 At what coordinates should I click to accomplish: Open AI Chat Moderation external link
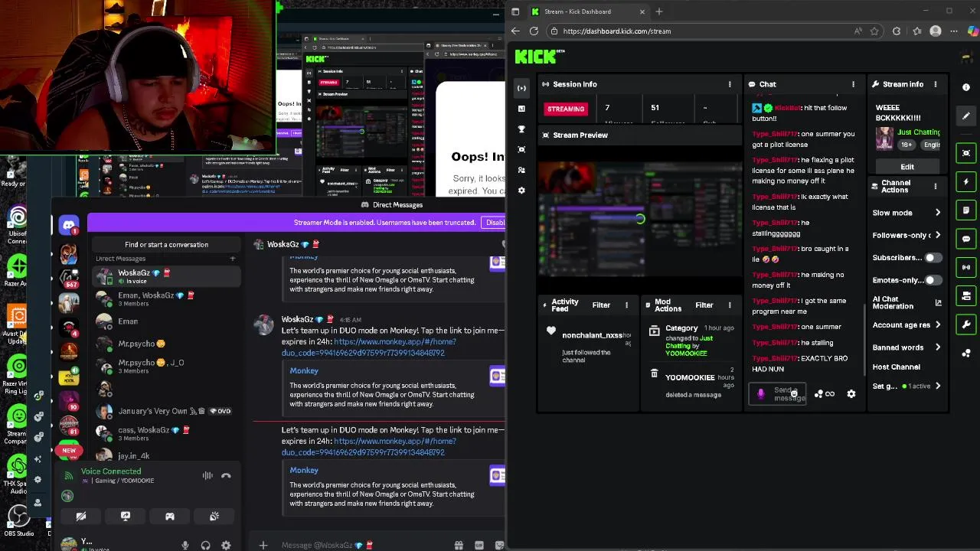[x=938, y=303]
